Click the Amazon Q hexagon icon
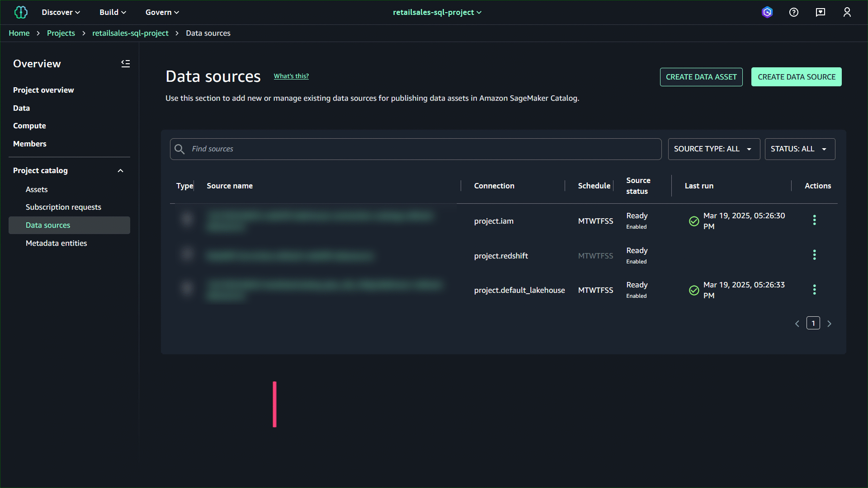The width and height of the screenshot is (868, 488). click(x=767, y=12)
